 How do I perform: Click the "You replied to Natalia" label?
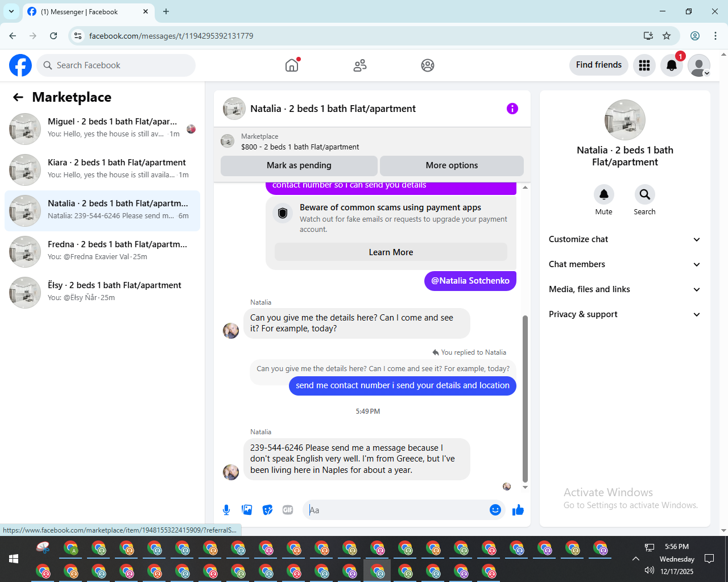pos(469,352)
